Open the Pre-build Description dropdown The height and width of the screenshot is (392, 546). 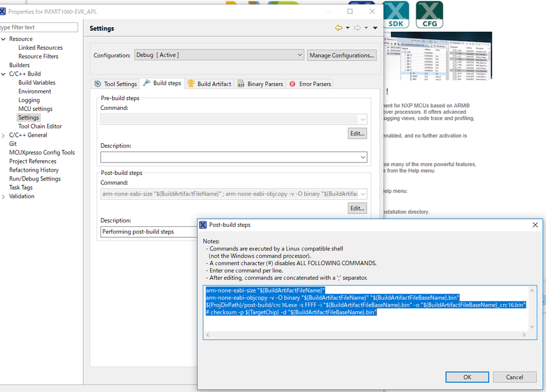tap(363, 157)
